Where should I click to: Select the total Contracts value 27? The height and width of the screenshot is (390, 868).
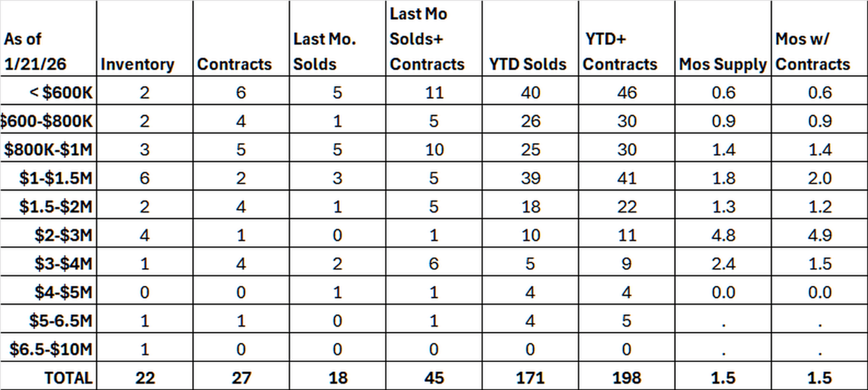[241, 377]
